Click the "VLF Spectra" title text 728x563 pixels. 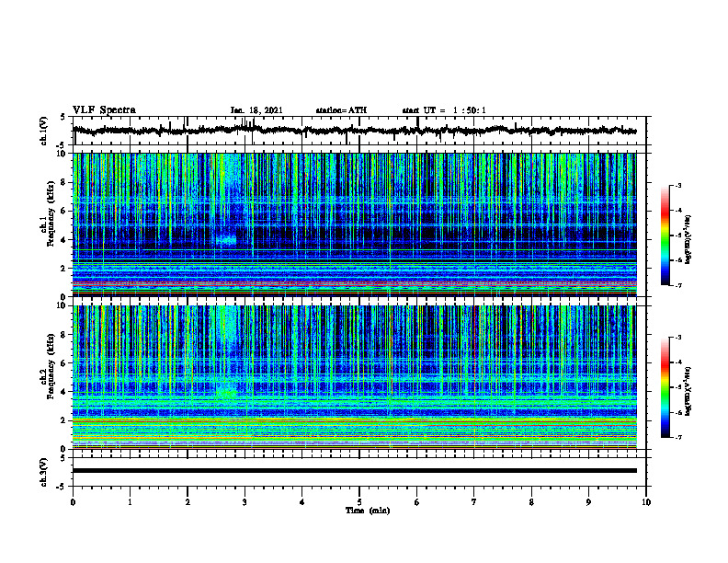[x=104, y=109]
